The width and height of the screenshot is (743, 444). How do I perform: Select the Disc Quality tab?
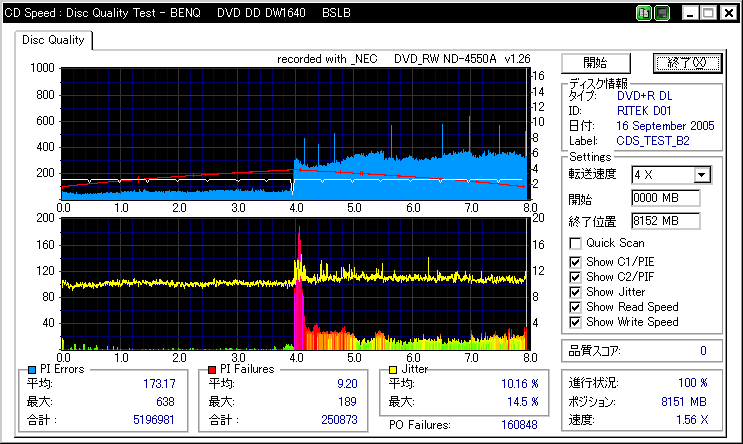pyautogui.click(x=53, y=40)
